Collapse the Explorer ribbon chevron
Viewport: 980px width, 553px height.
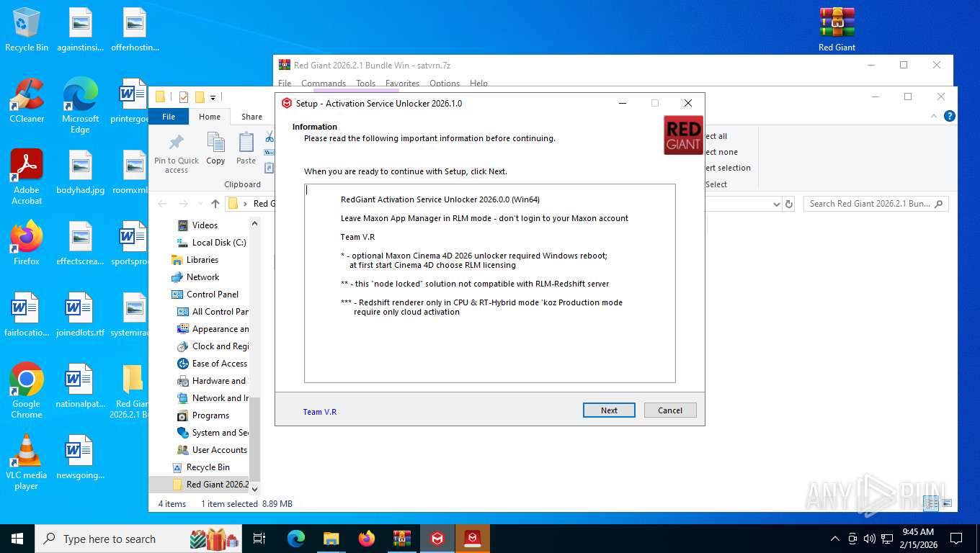pyautogui.click(x=935, y=116)
